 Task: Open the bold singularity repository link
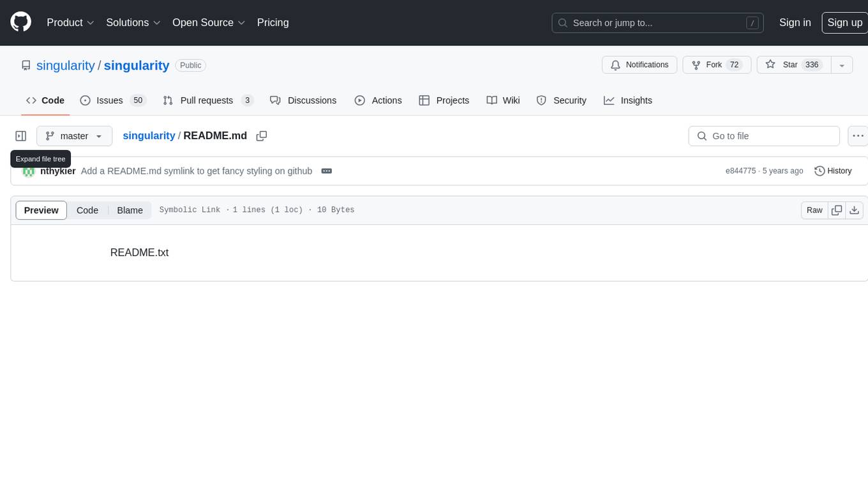137,65
